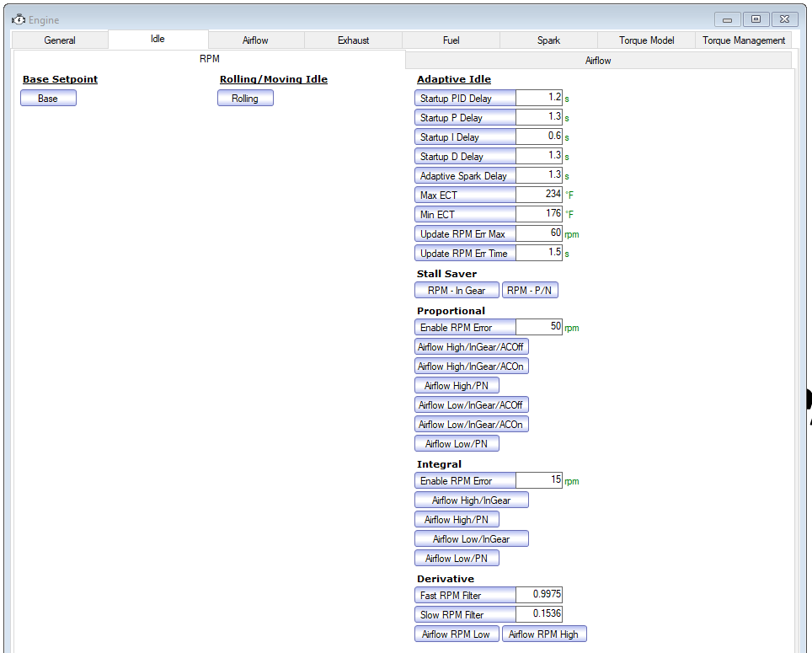Open Stall Saver RPM - In Gear table

(457, 291)
